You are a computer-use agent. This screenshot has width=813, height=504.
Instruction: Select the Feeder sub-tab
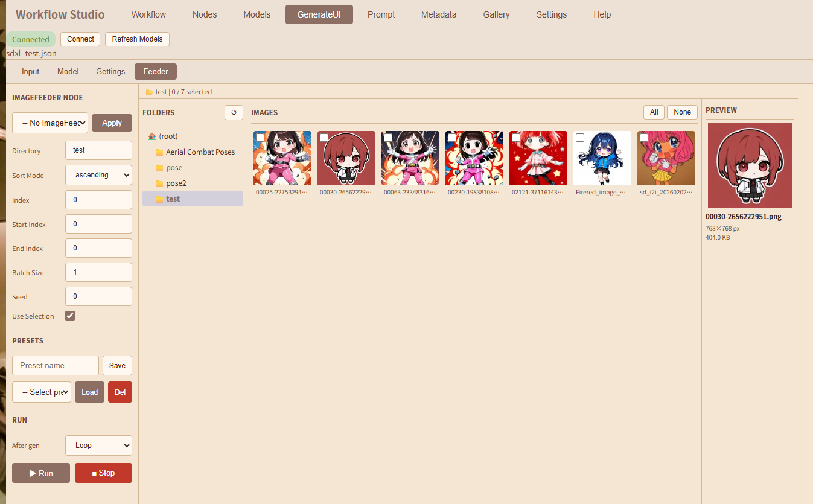click(156, 71)
